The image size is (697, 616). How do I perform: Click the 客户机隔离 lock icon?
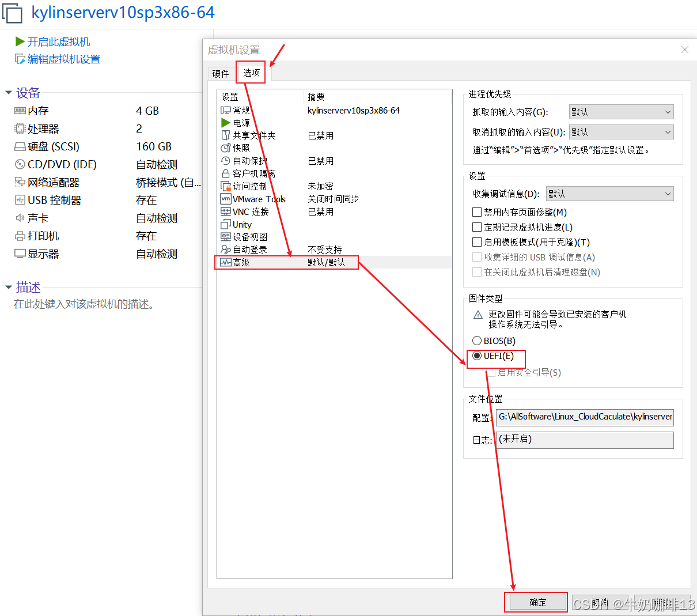point(226,173)
